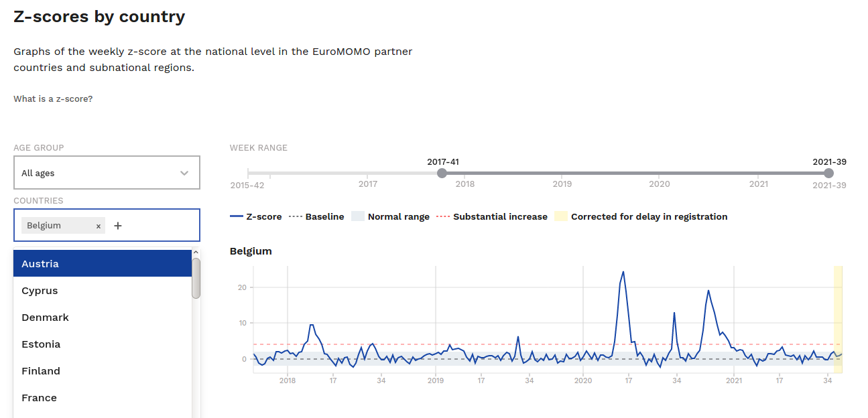
Task: Toggle Z-score legend line item
Action: (x=255, y=217)
